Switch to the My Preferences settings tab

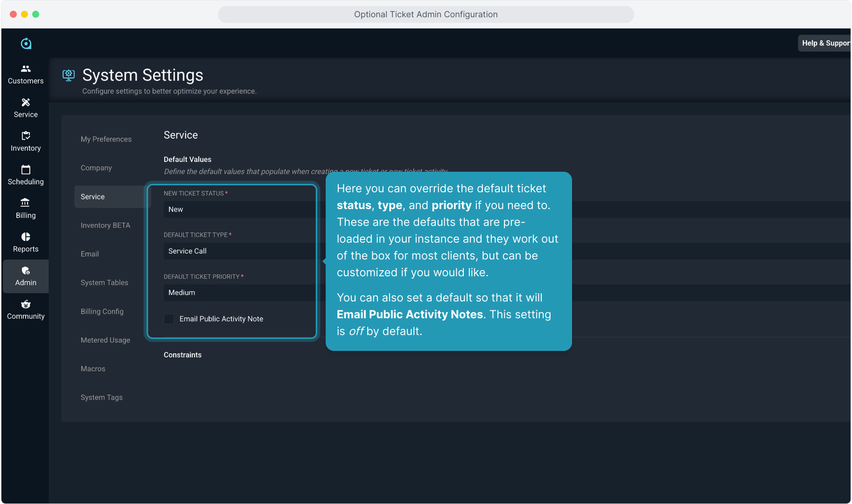(x=106, y=139)
